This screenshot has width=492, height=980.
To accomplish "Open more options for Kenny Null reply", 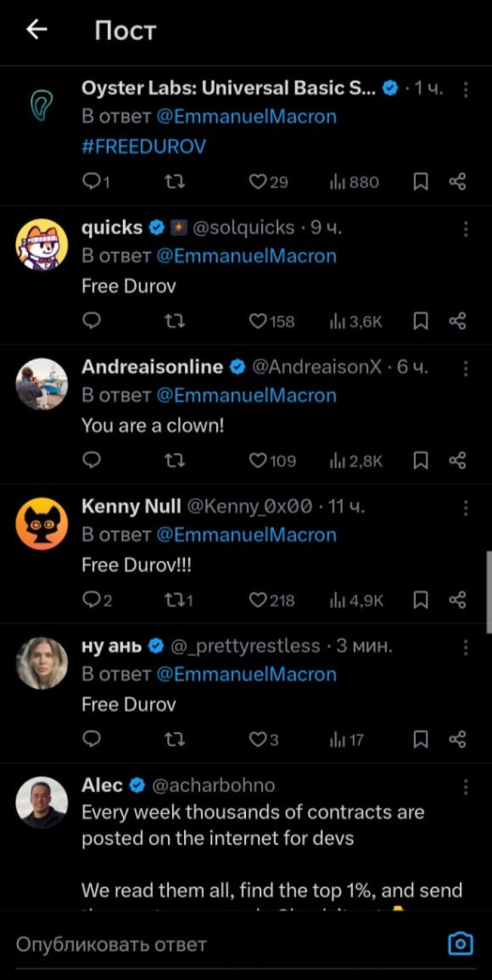I will (x=465, y=508).
